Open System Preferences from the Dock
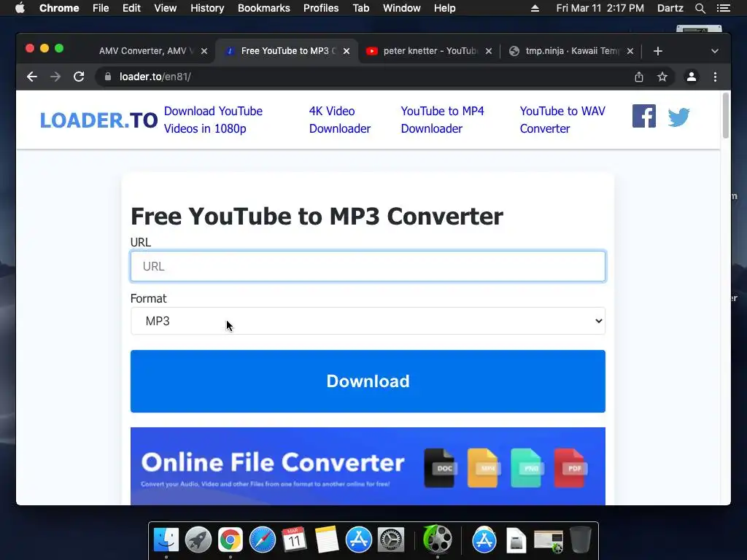Image resolution: width=747 pixels, height=560 pixels. pyautogui.click(x=391, y=540)
